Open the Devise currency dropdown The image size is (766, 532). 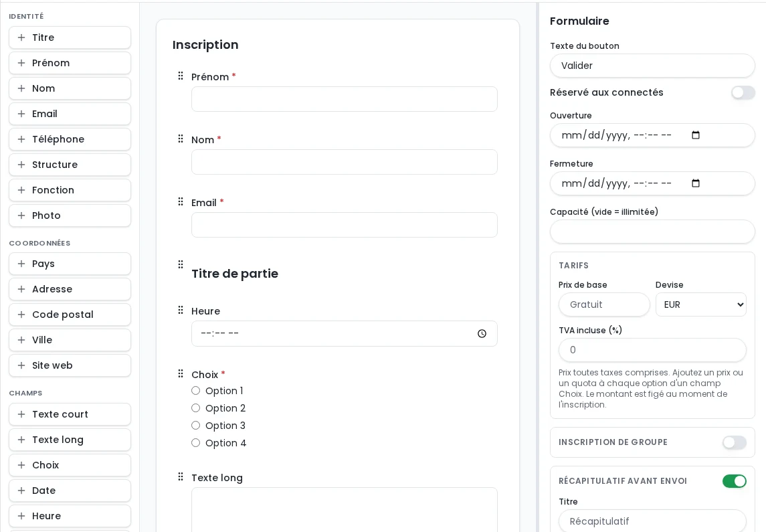(x=701, y=304)
